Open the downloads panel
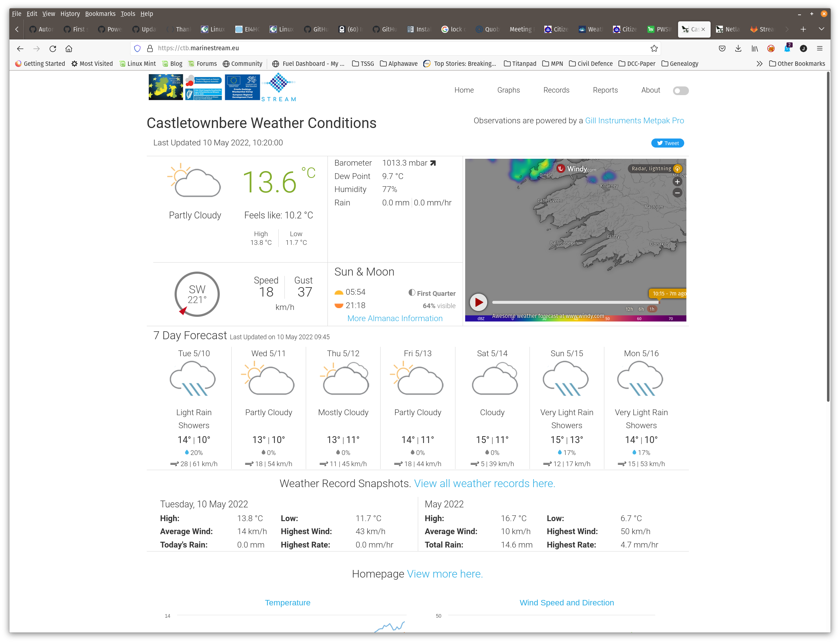Image resolution: width=840 pixels, height=643 pixels. coord(738,48)
